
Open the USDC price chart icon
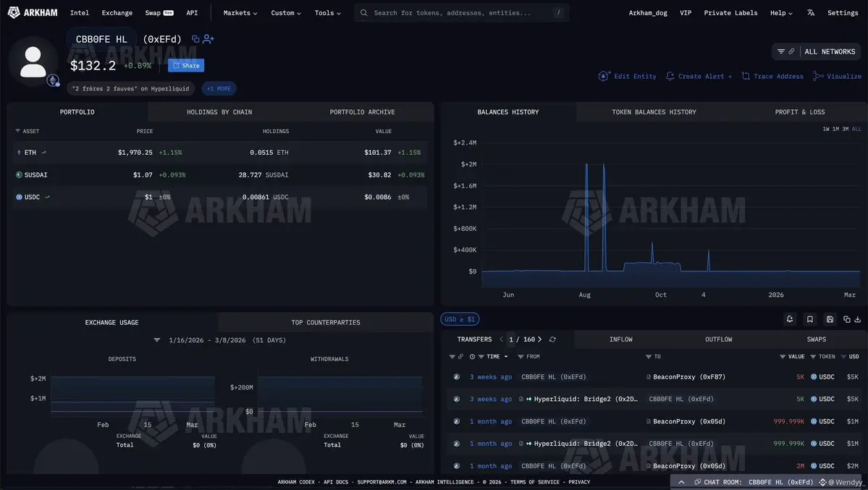click(x=47, y=197)
